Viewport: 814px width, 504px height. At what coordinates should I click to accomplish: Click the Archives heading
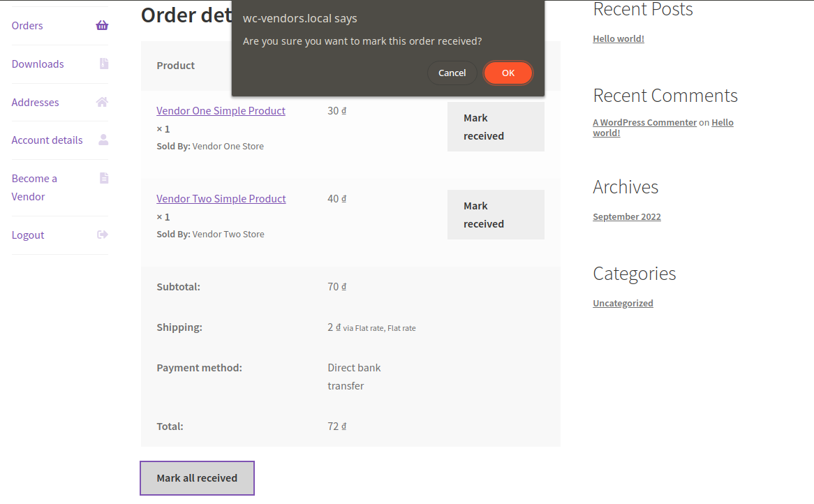(x=626, y=187)
